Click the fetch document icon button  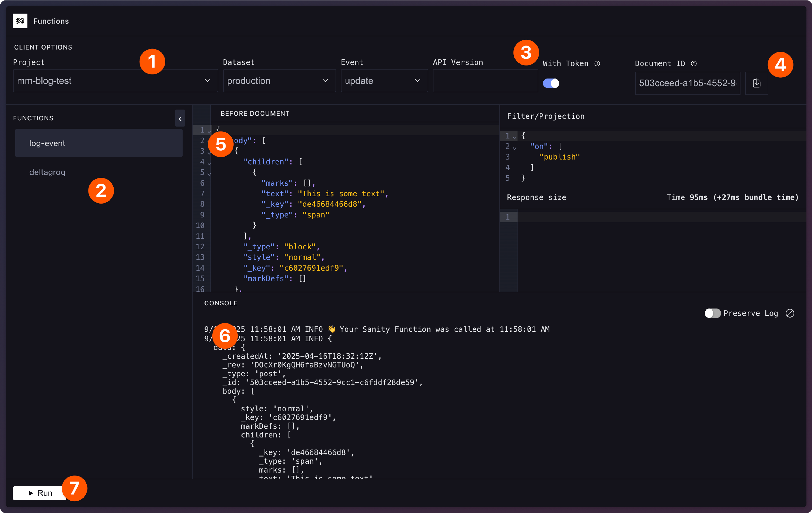(x=756, y=83)
